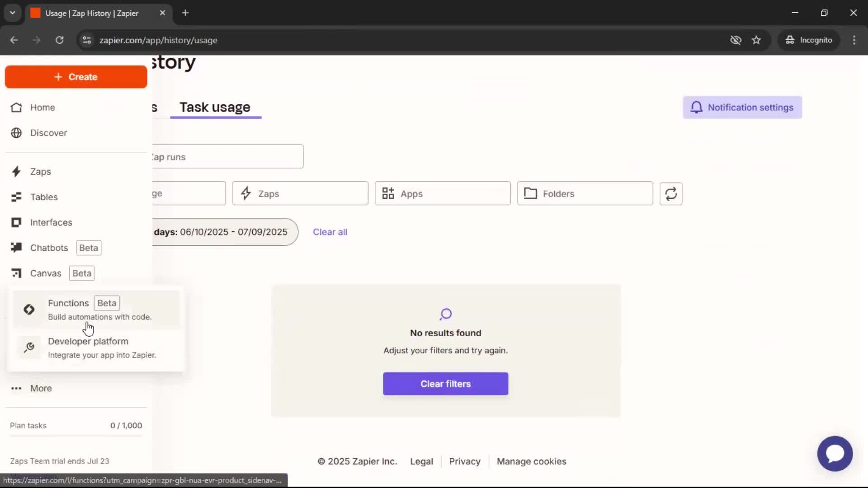Image resolution: width=868 pixels, height=488 pixels.
Task: Close the Usage Zap History tab
Action: (x=163, y=13)
